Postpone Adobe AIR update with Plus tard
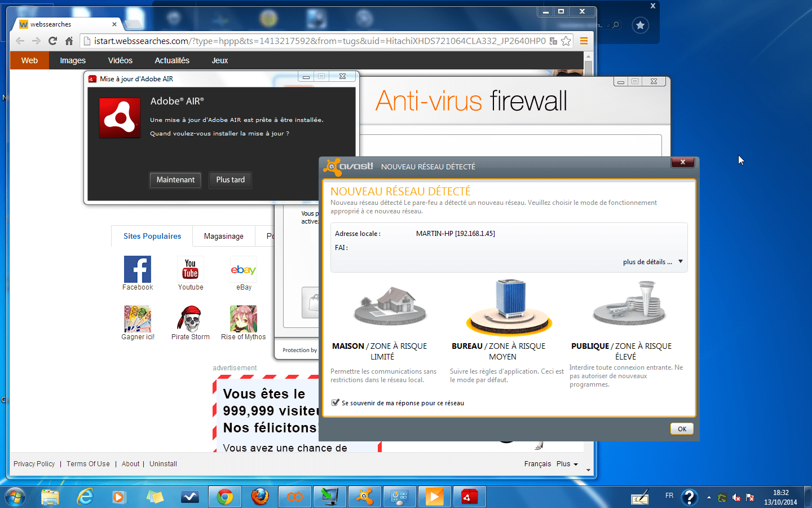The height and width of the screenshot is (508, 812). [231, 180]
